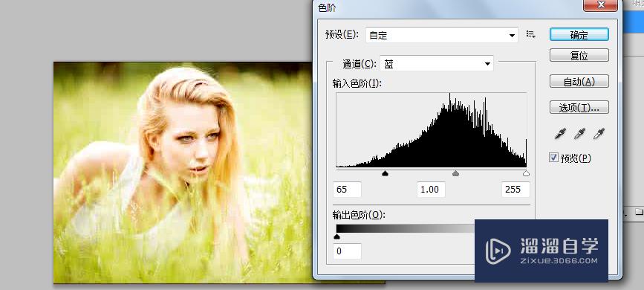Click the 复位 reset button
The height and width of the screenshot is (290, 644).
click(579, 56)
